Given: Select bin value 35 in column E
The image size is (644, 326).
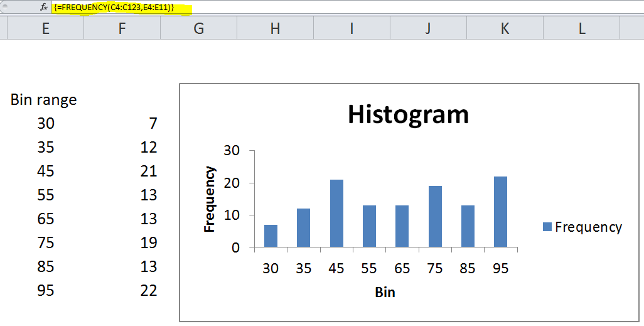Looking at the screenshot, I should pyautogui.click(x=46, y=147).
